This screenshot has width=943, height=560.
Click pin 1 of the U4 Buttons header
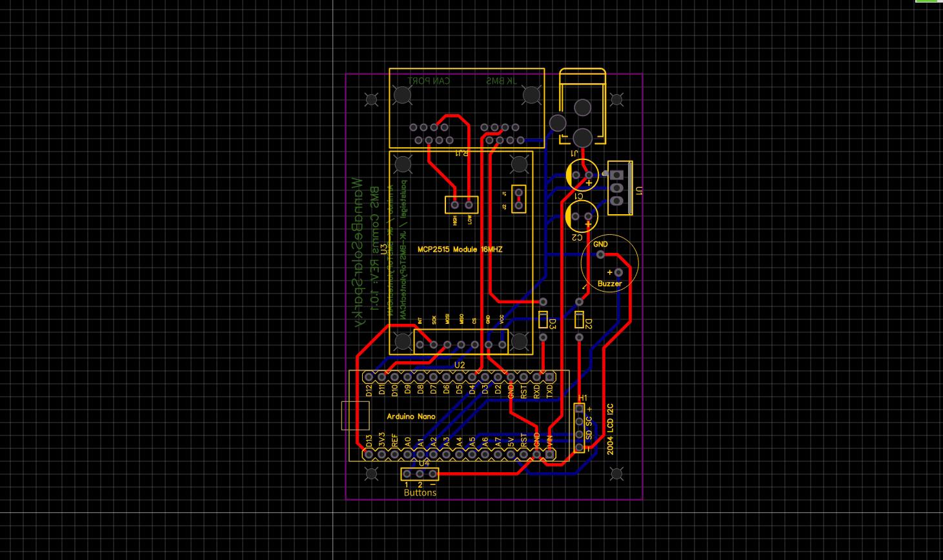(x=407, y=474)
